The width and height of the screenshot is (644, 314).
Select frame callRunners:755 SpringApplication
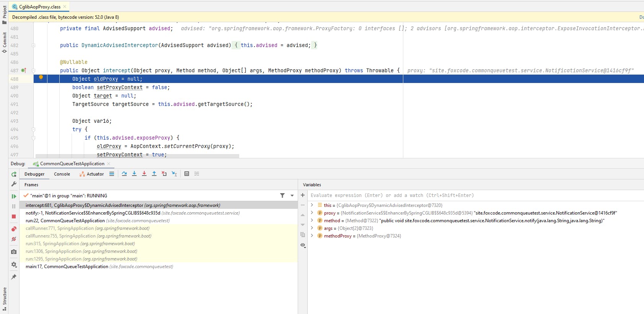point(158,236)
